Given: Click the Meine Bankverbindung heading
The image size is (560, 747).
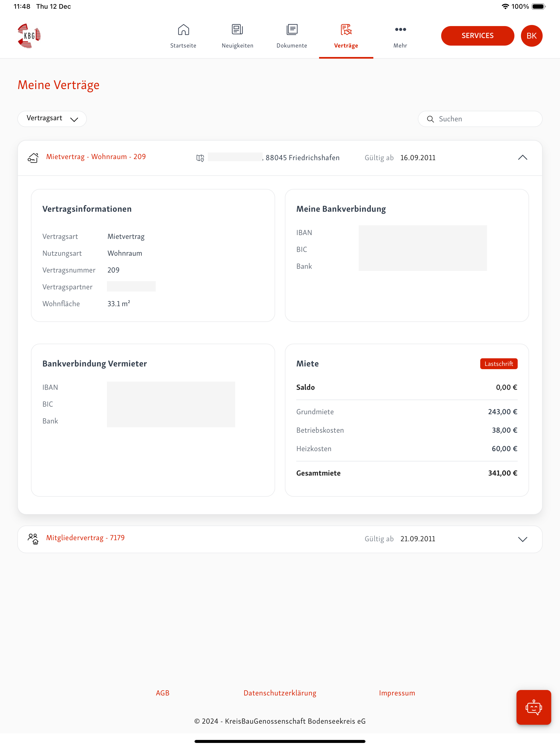Looking at the screenshot, I should 341,209.
